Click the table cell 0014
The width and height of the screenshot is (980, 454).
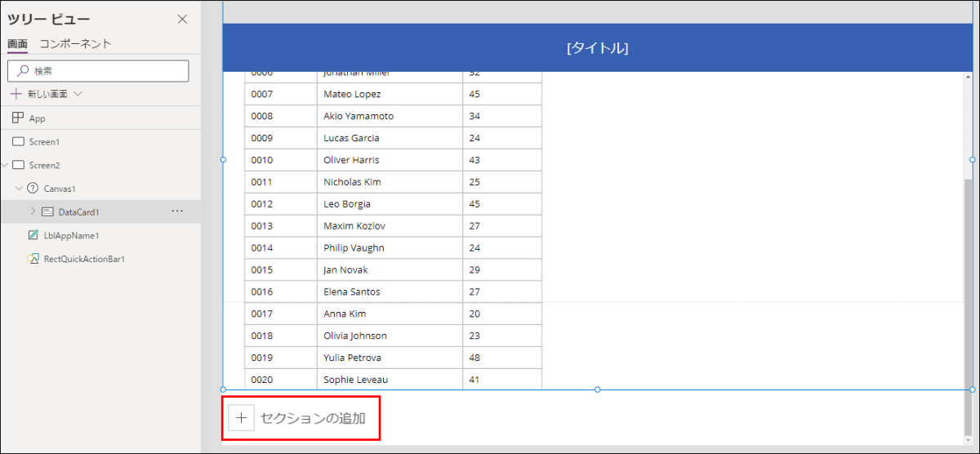coord(281,248)
